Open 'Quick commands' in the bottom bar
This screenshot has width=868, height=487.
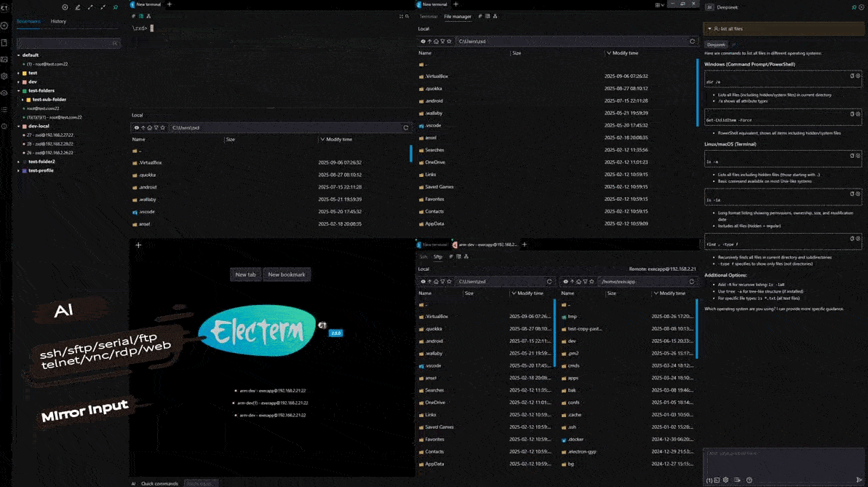159,483
